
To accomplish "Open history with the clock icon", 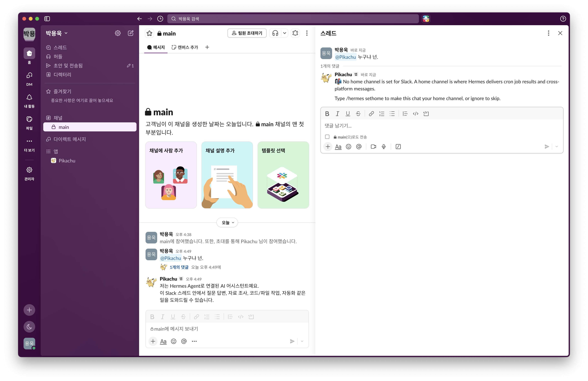I will [160, 19].
